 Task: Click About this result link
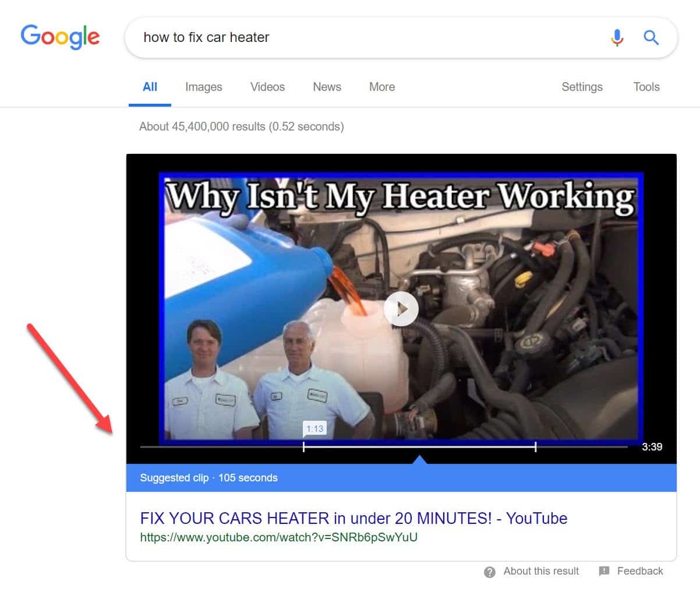point(541,571)
